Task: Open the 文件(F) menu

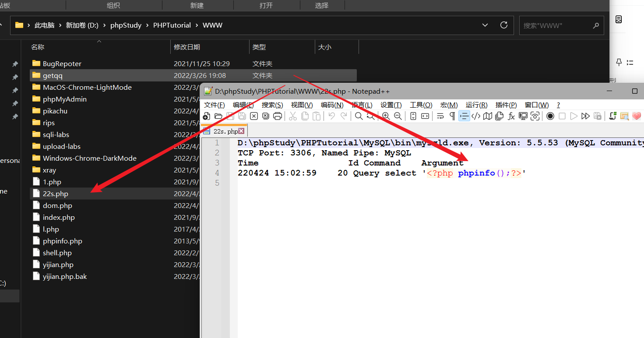Action: click(x=215, y=105)
